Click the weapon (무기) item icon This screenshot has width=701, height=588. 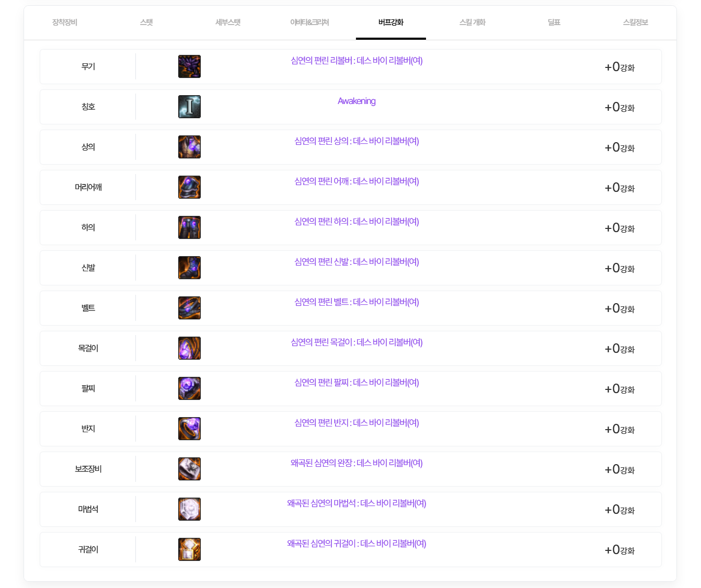point(189,66)
